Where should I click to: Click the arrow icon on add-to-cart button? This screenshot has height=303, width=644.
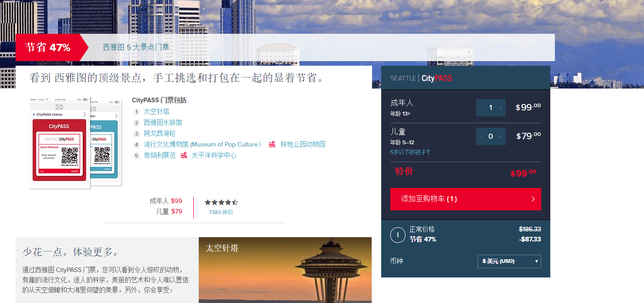click(533, 199)
